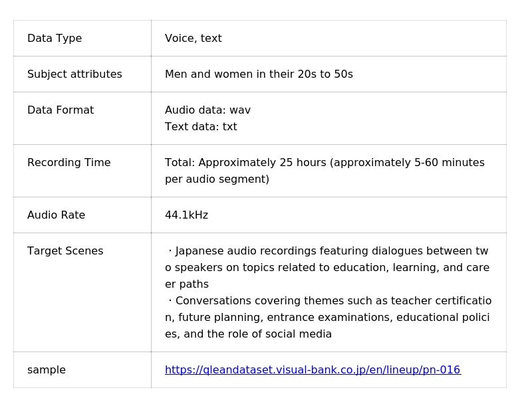532x408 pixels.
Task: Click the "Recording Time" row label
Action: coord(69,163)
